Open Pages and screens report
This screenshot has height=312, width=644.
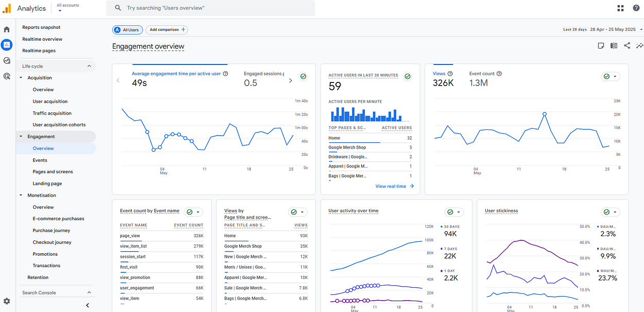point(53,172)
